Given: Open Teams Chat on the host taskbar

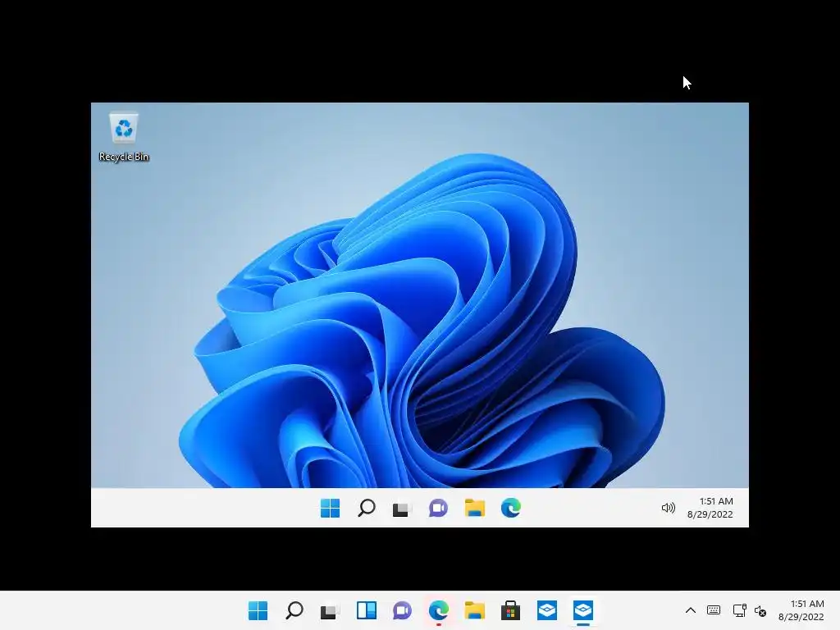Looking at the screenshot, I should [x=402, y=610].
